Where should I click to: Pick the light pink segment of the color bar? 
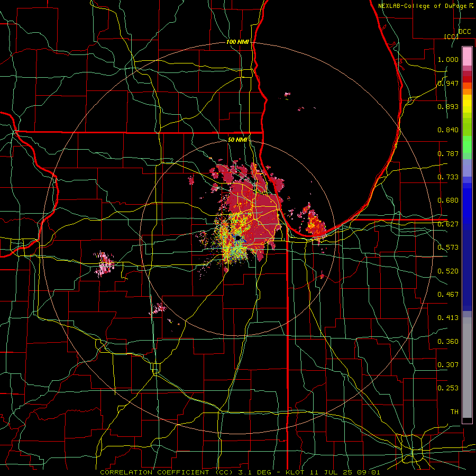[467, 57]
